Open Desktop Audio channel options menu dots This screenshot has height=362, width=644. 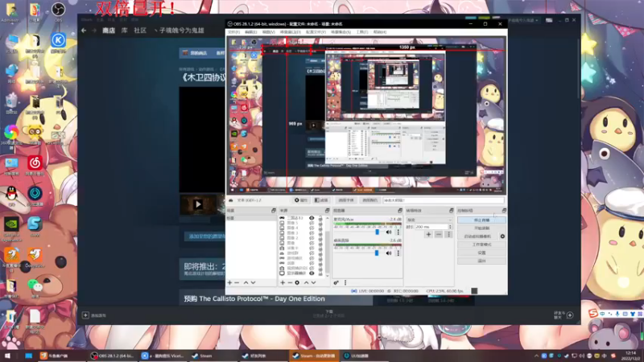tap(398, 253)
